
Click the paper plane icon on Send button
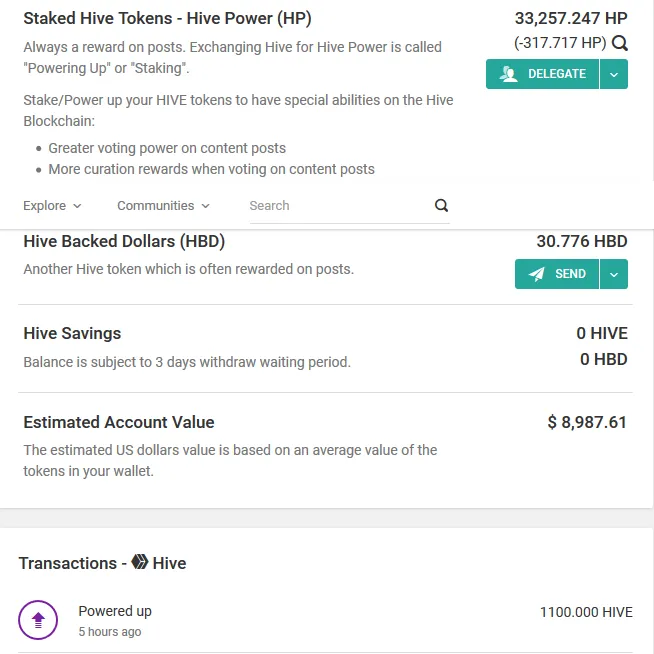click(x=536, y=274)
